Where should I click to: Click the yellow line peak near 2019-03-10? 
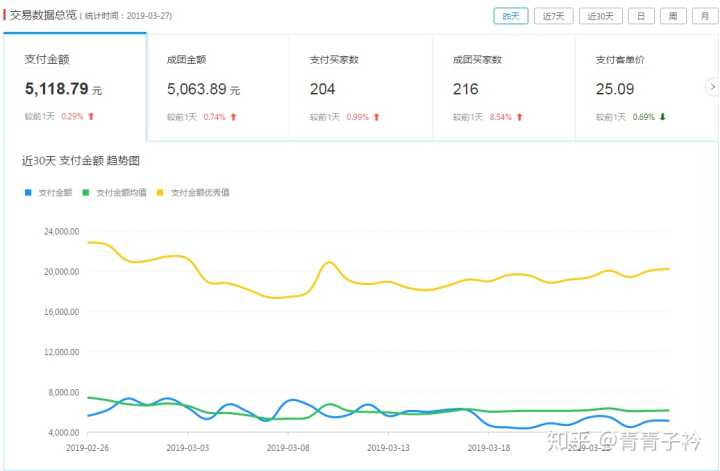click(329, 262)
